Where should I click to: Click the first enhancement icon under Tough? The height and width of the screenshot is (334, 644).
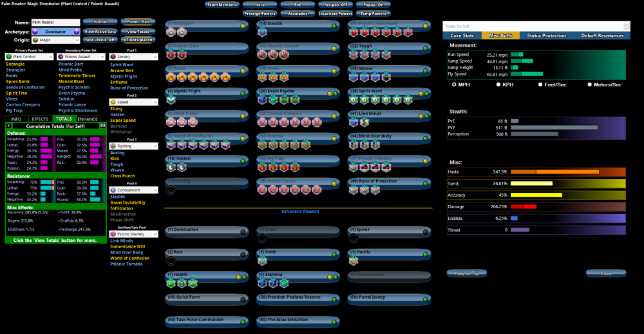click(354, 55)
